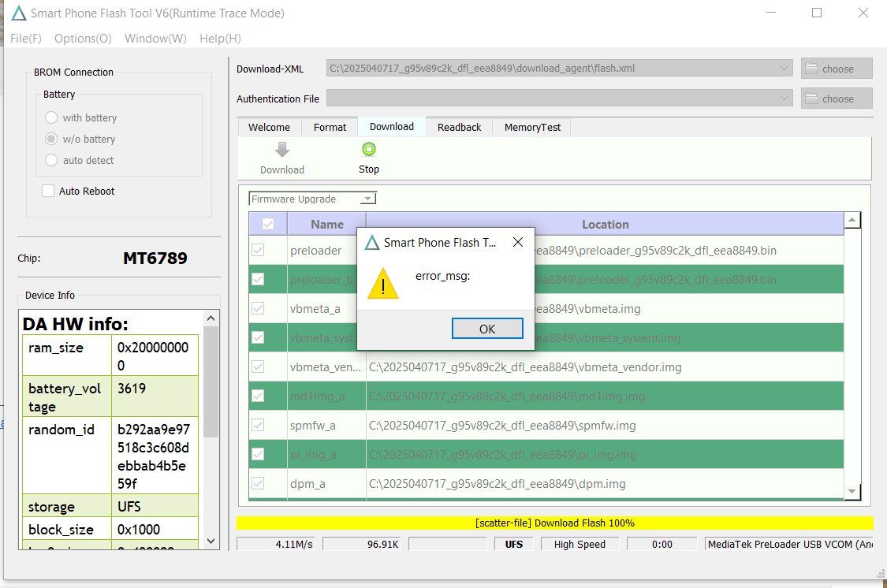Click the 'UFS' status bar field
This screenshot has width=887, height=588.
(513, 544)
